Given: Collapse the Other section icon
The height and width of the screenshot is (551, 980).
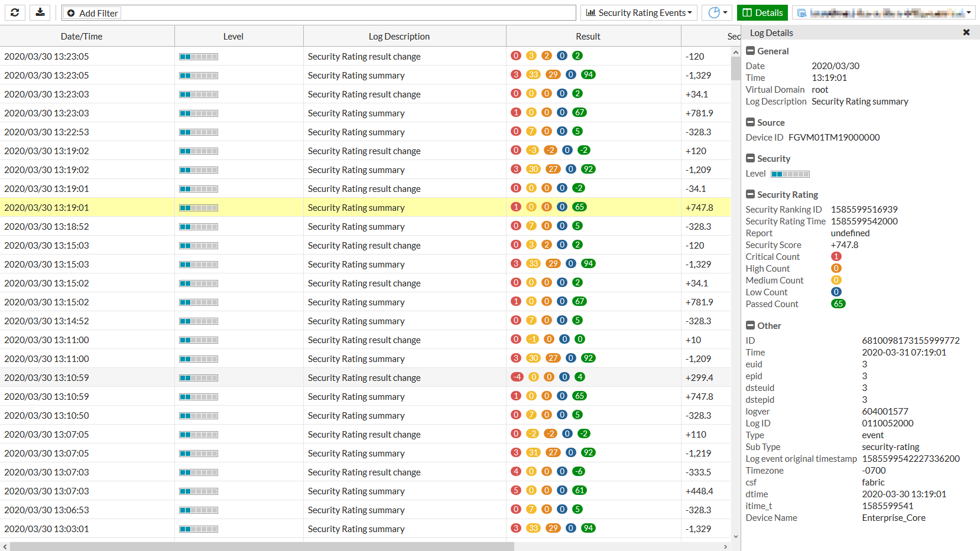Looking at the screenshot, I should click(x=750, y=325).
